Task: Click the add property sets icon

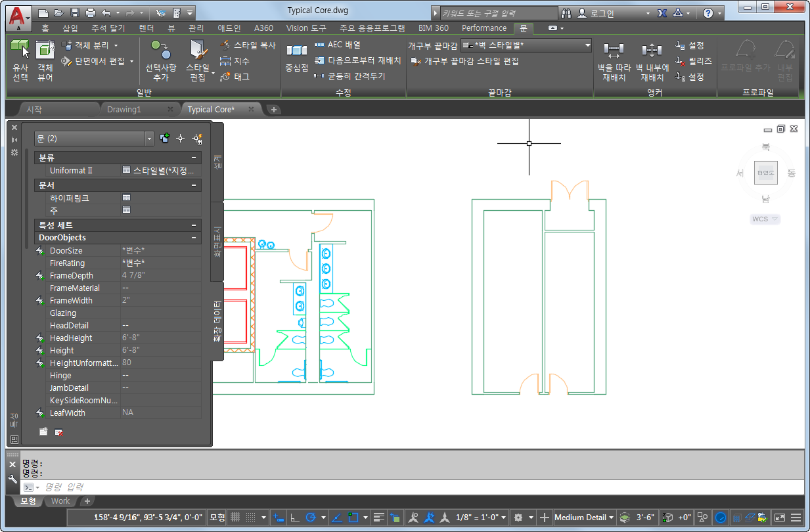Action: (43, 432)
